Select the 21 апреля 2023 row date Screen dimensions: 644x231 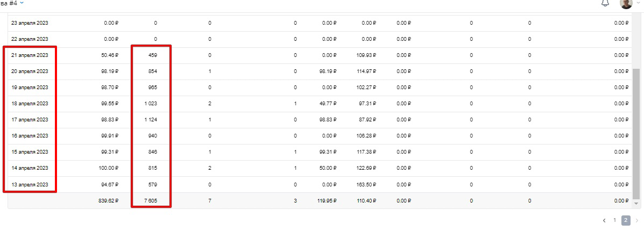(30, 55)
